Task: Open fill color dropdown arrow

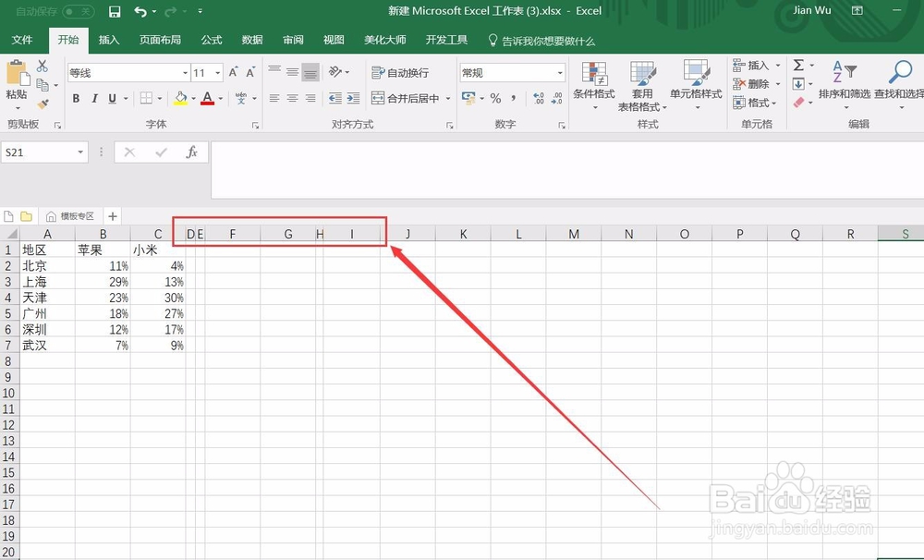Action: [193, 99]
